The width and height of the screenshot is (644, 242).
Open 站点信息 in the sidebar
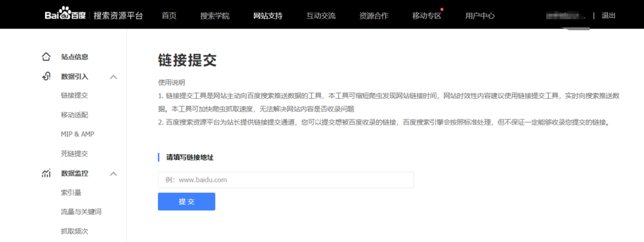pos(74,57)
